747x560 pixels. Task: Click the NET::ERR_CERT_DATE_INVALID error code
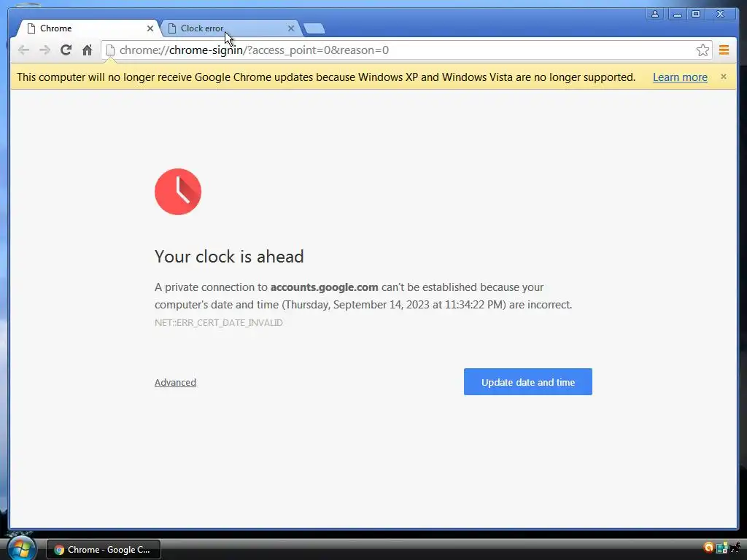219,323
